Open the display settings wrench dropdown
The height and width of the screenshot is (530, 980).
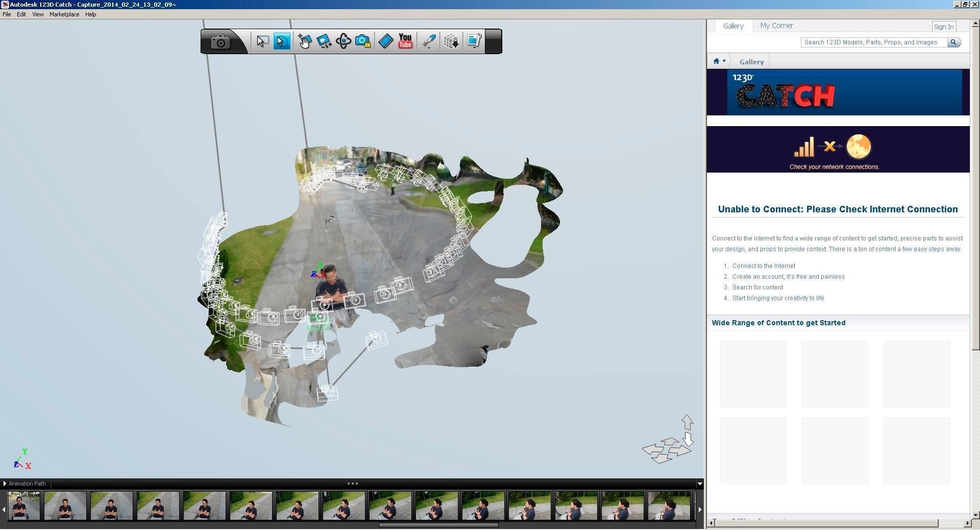click(474, 41)
